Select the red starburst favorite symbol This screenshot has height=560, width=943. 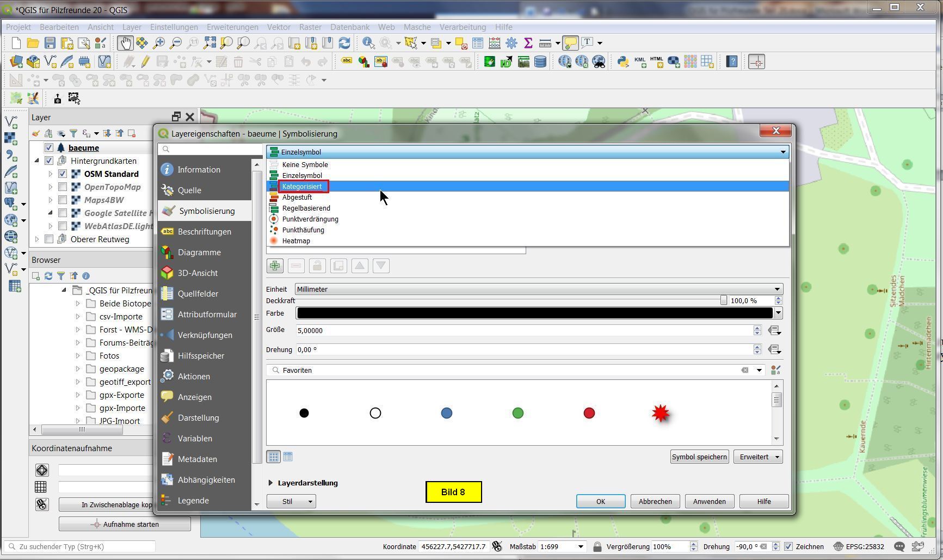(660, 414)
